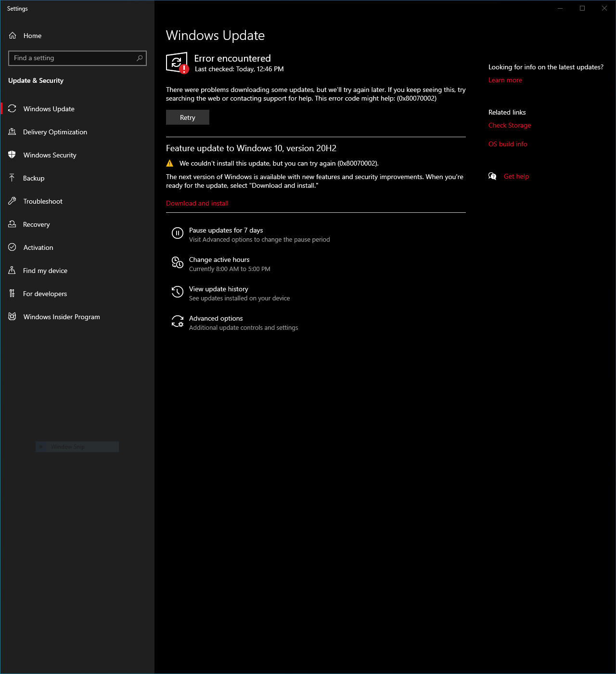
Task: Click the update history icon
Action: (x=178, y=292)
